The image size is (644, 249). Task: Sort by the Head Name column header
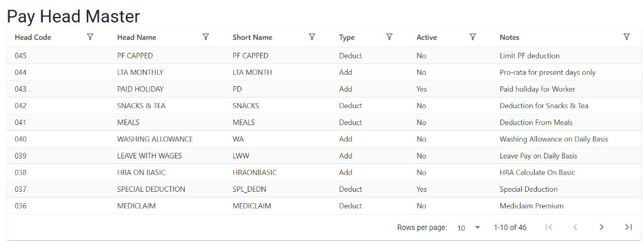(136, 37)
